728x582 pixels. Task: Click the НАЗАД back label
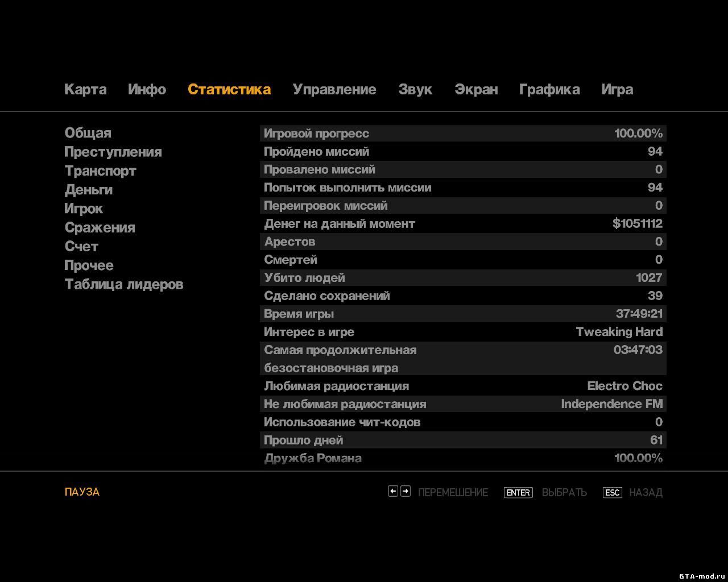tap(646, 493)
